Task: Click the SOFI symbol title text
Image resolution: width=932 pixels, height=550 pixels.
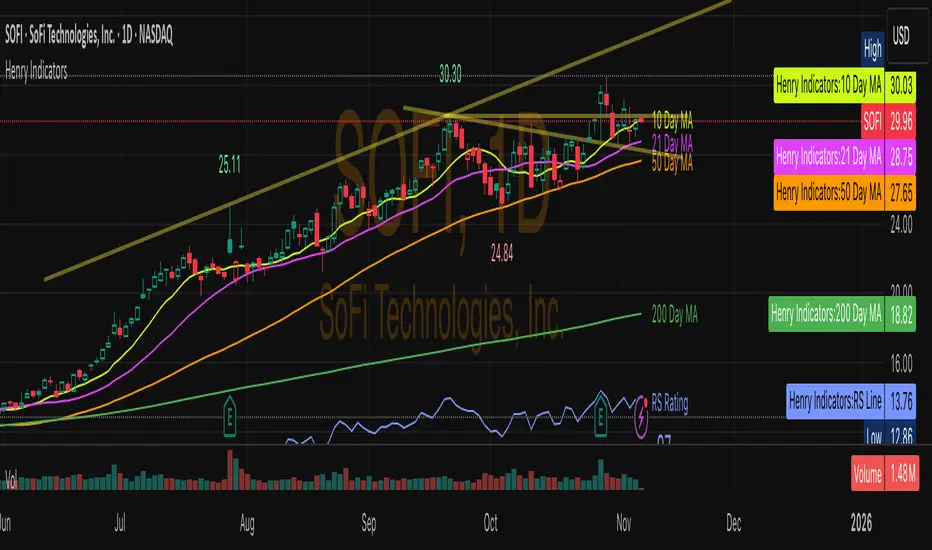Action: point(89,36)
